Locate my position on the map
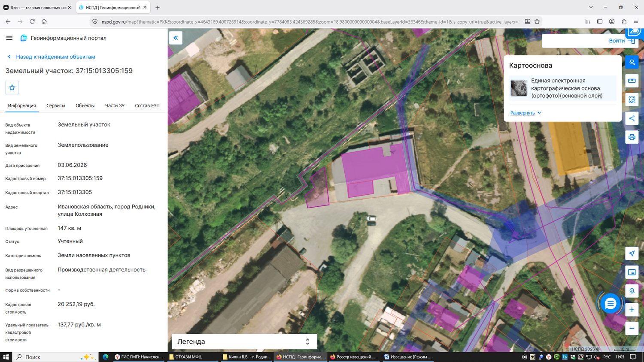The width and height of the screenshot is (644, 362). (x=632, y=253)
